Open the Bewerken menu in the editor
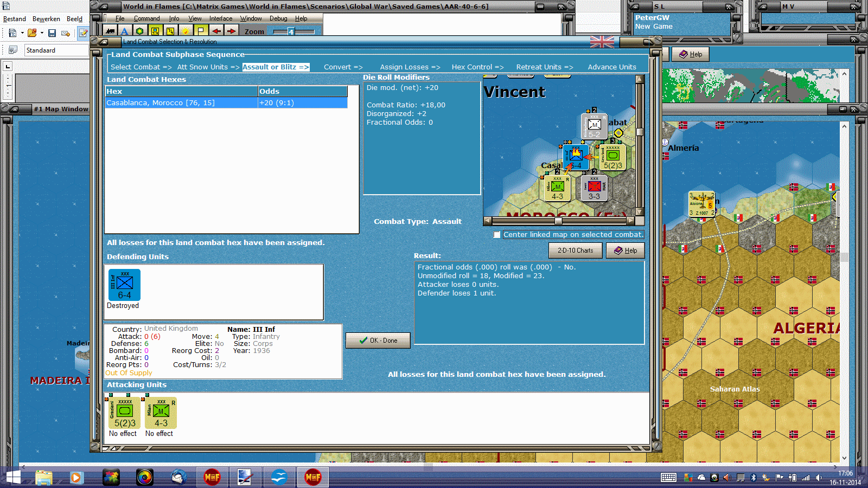The height and width of the screenshot is (488, 868). pyautogui.click(x=46, y=19)
